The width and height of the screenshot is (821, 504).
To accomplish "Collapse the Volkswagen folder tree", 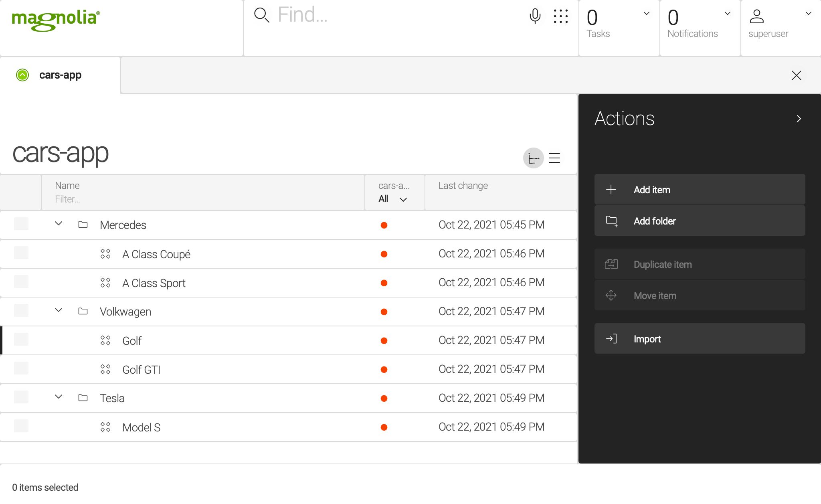I will [58, 312].
